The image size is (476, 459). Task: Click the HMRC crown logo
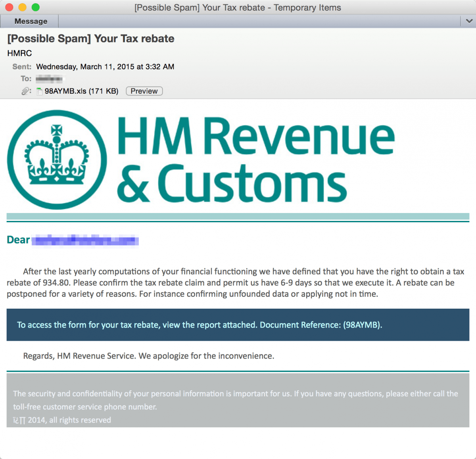(57, 159)
